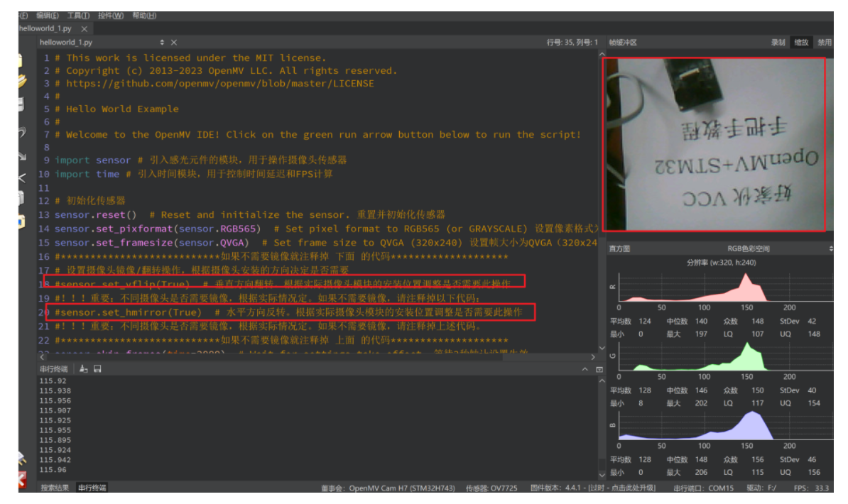Image resolution: width=848 pixels, height=504 pixels.
Task: Click the 分辨率 (w:320, h:240) label
Action: tap(721, 262)
